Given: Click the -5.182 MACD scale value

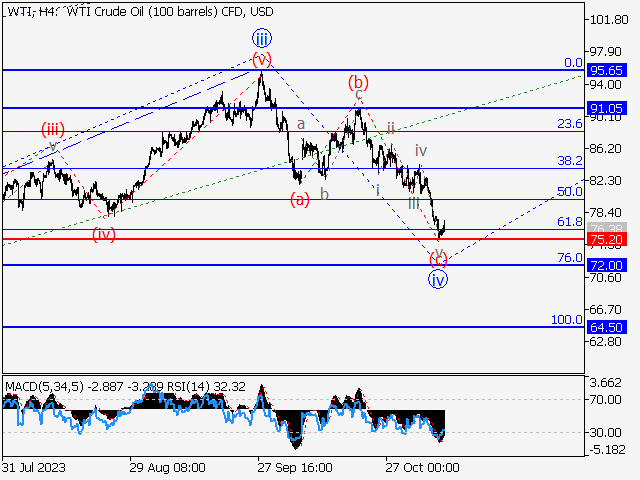Looking at the screenshot, I should coord(607,450).
